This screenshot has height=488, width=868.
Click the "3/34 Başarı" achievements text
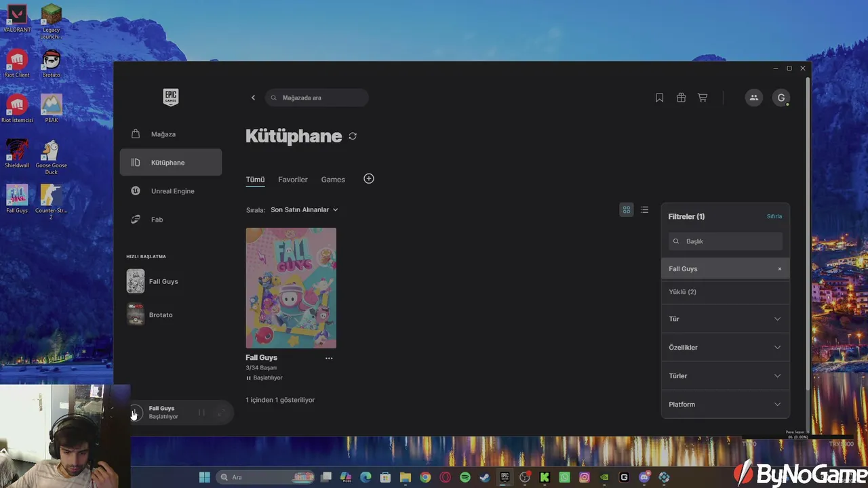[x=261, y=368]
